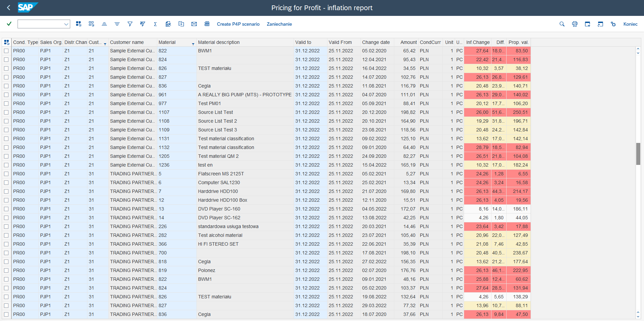
Task: Click the Inf.Change column header
Action: click(478, 42)
